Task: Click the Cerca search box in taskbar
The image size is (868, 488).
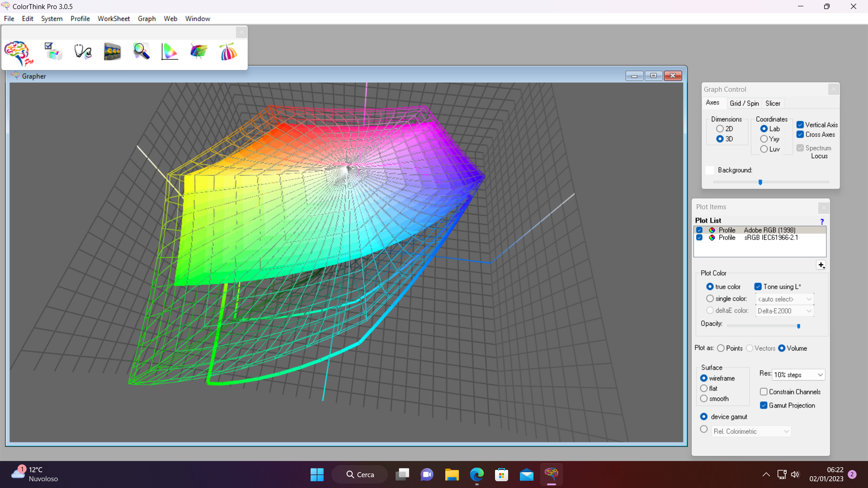Action: click(x=360, y=474)
